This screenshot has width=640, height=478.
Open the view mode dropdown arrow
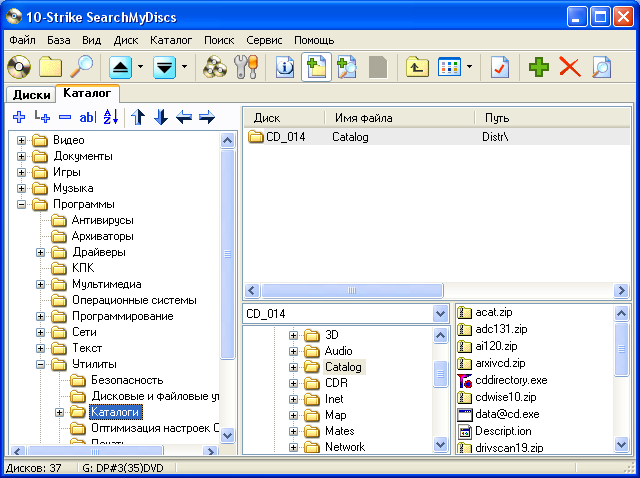470,67
